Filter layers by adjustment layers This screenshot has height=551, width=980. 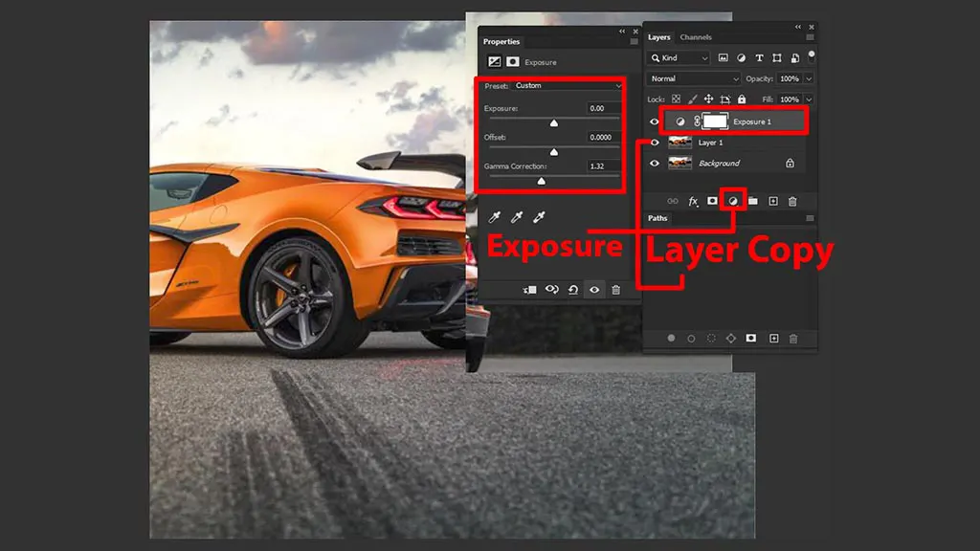coord(742,58)
